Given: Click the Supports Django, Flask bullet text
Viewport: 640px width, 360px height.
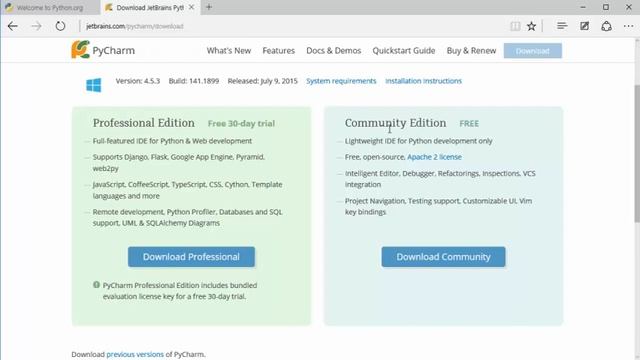Looking at the screenshot, I should coord(179,162).
